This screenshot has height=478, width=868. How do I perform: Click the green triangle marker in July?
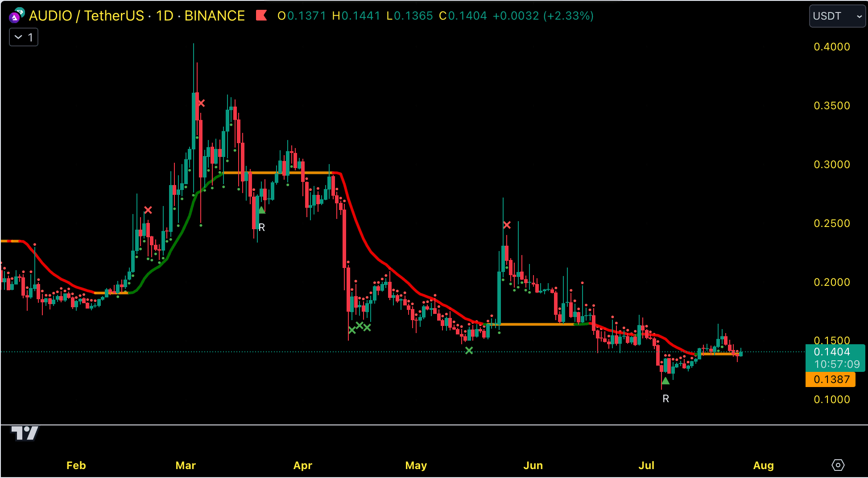click(x=665, y=381)
